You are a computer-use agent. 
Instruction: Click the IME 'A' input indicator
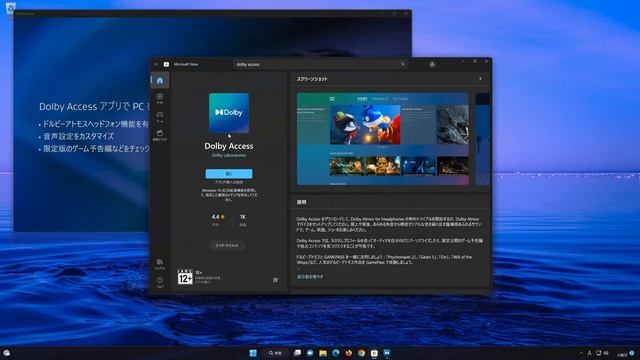point(589,353)
